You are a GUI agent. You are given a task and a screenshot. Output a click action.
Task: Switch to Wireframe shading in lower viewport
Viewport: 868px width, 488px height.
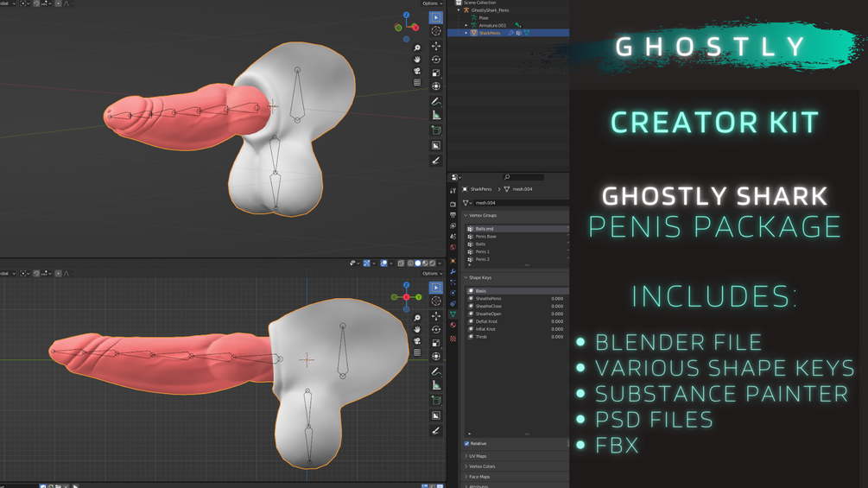[x=411, y=263]
